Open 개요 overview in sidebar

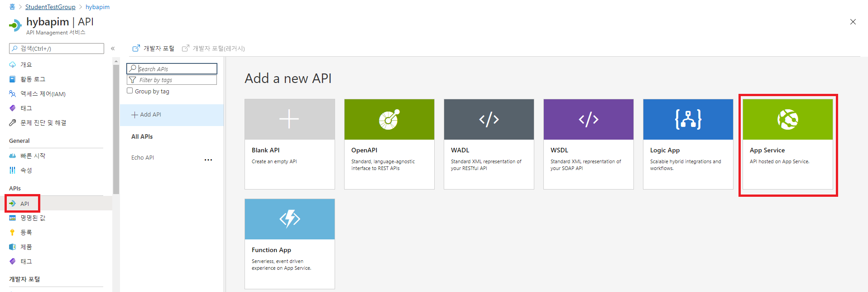tap(26, 65)
